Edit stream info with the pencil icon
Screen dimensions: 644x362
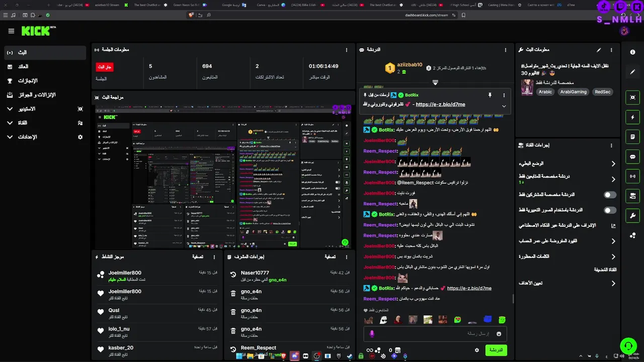click(x=599, y=50)
